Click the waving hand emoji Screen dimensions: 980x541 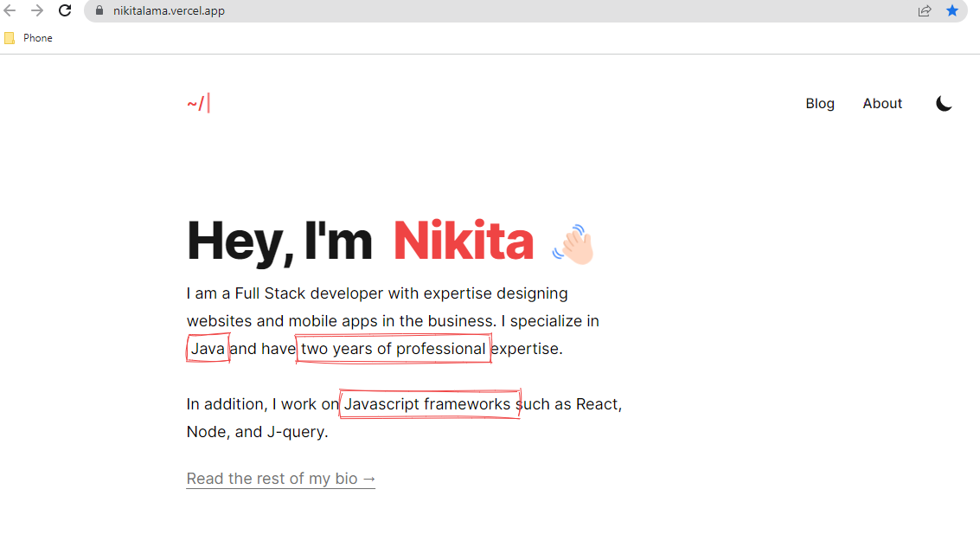pos(573,243)
